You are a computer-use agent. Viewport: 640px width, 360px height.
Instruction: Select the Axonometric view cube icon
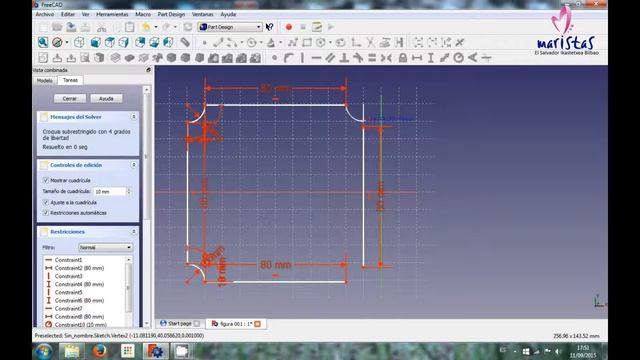point(79,42)
